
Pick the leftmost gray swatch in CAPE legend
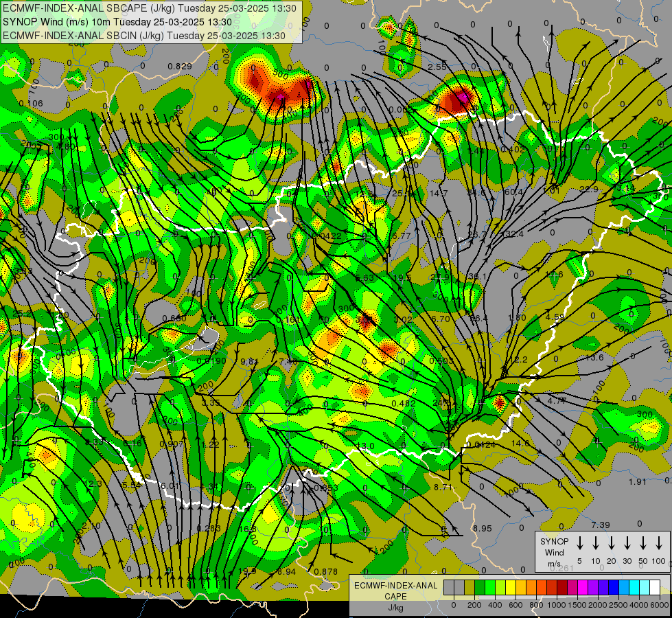click(x=449, y=587)
